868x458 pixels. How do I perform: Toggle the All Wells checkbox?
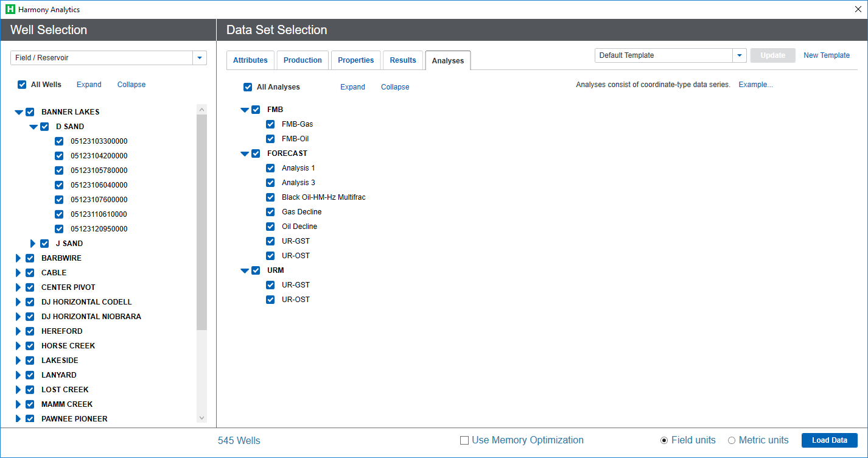22,85
